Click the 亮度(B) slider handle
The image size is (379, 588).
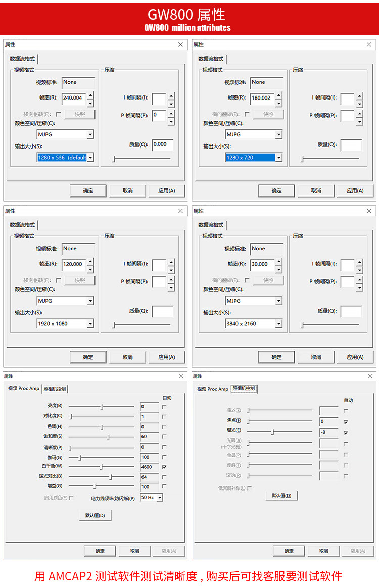102,407
